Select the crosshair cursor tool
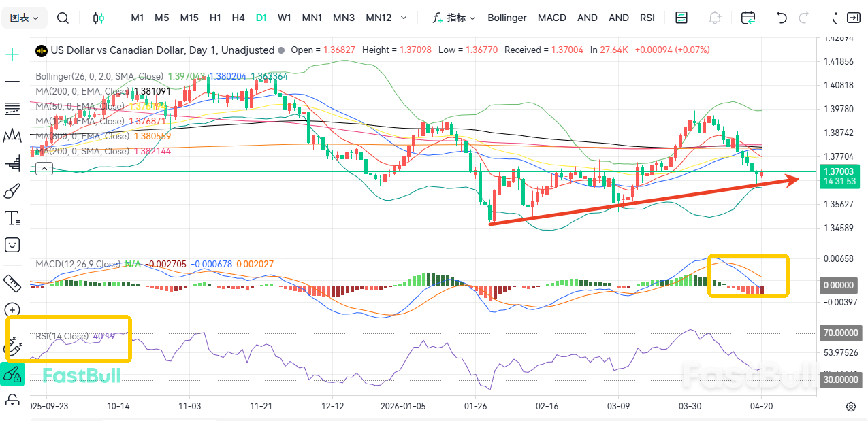 (12, 54)
